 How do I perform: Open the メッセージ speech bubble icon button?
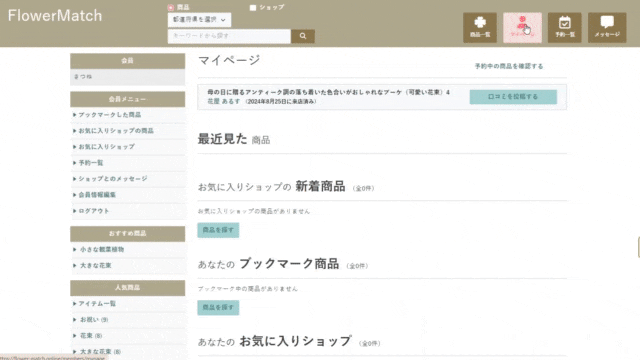point(607,27)
